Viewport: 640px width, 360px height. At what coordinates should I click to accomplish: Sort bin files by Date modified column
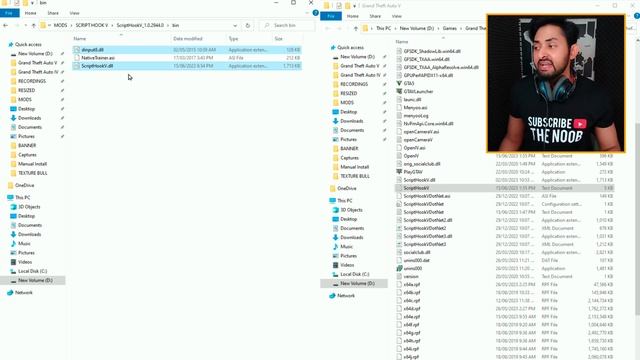point(188,39)
